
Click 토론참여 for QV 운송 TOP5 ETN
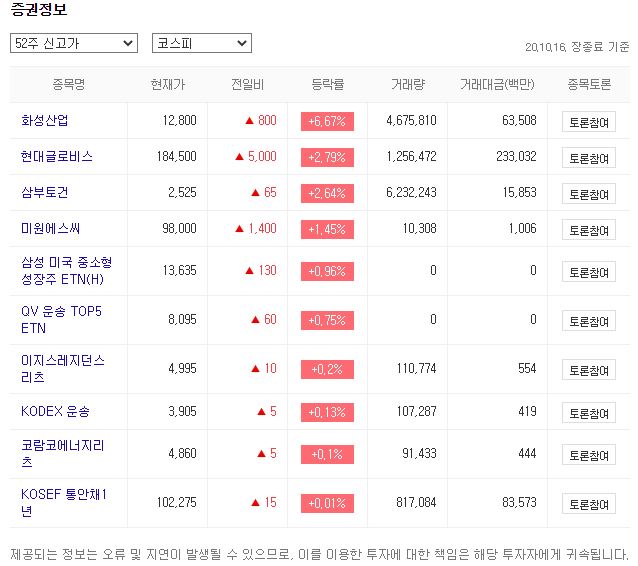click(x=589, y=321)
